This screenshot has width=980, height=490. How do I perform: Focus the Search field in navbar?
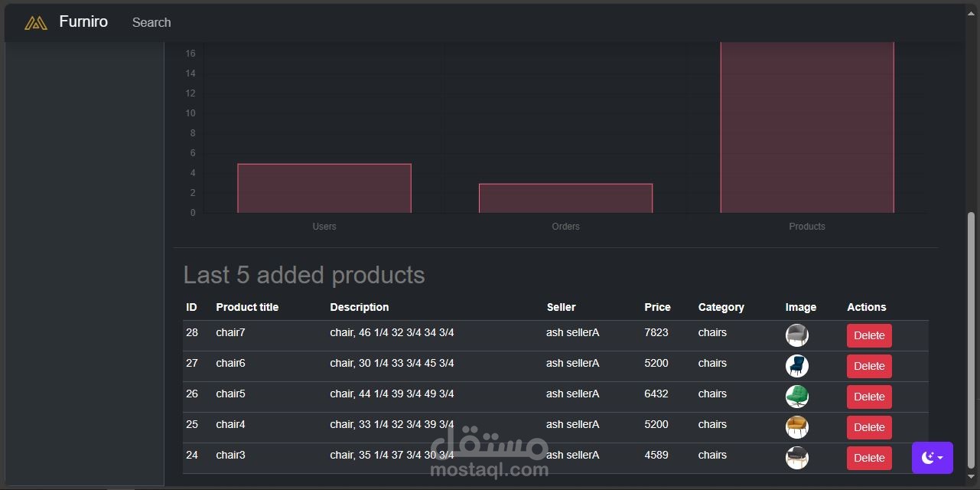coord(151,23)
